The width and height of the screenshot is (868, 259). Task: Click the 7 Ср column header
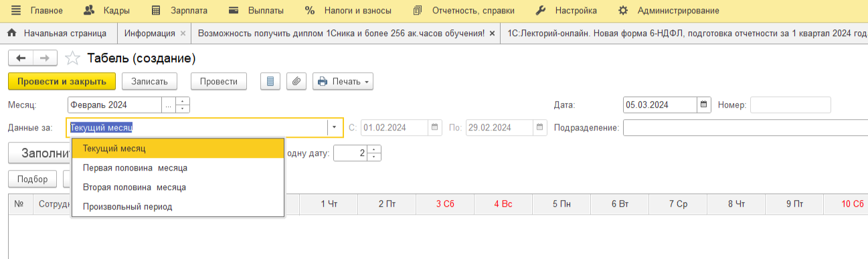tap(678, 203)
